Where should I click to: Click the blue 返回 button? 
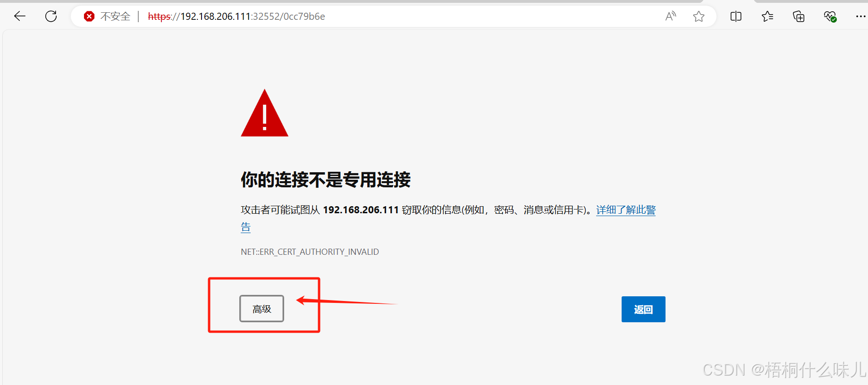pyautogui.click(x=643, y=309)
